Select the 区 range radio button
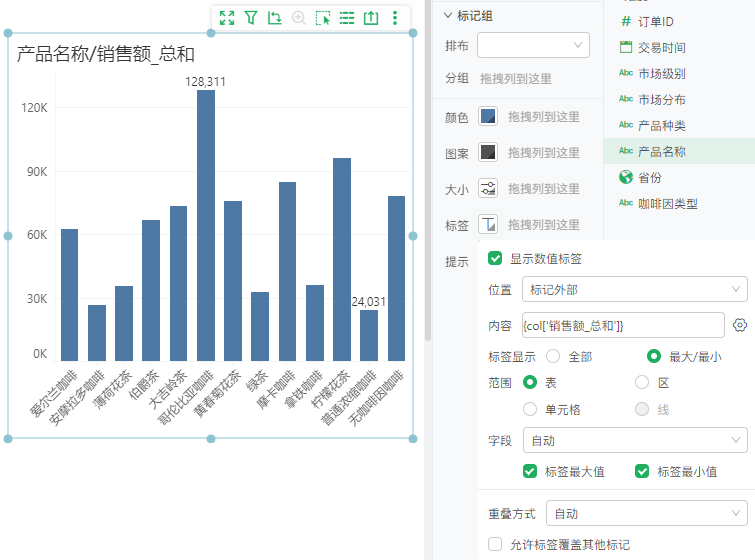The width and height of the screenshot is (755, 560). (x=642, y=382)
